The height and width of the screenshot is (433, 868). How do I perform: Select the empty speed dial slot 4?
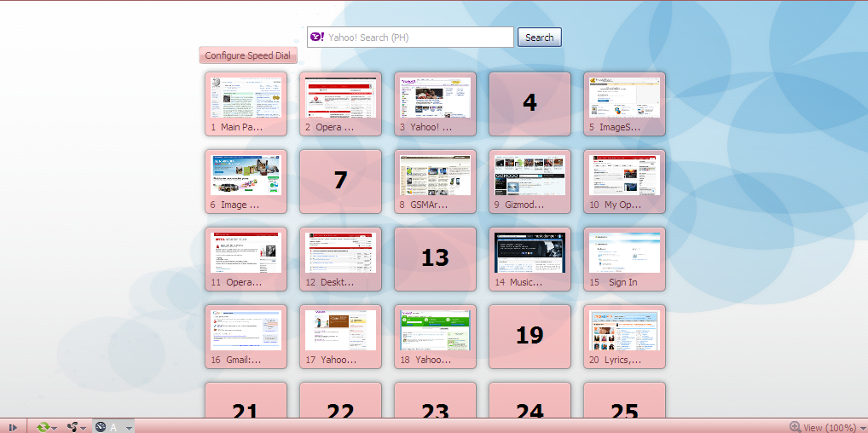tap(529, 103)
